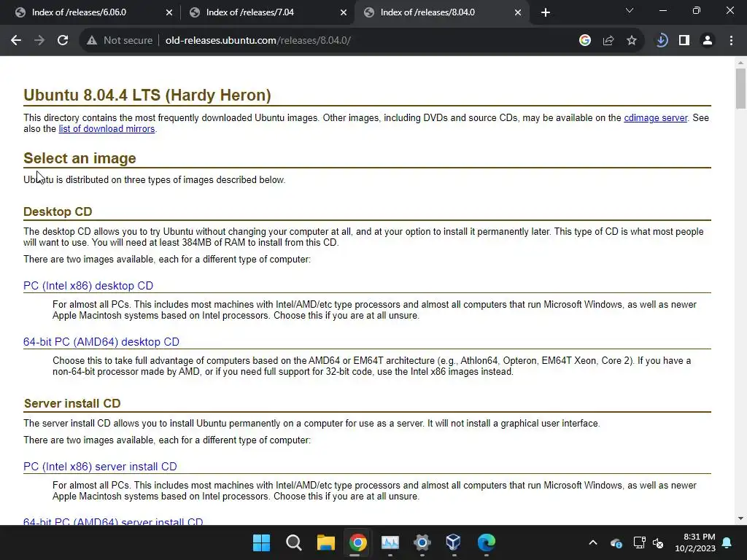
Task: Open the clock showing 8:31 PM
Action: (695, 542)
